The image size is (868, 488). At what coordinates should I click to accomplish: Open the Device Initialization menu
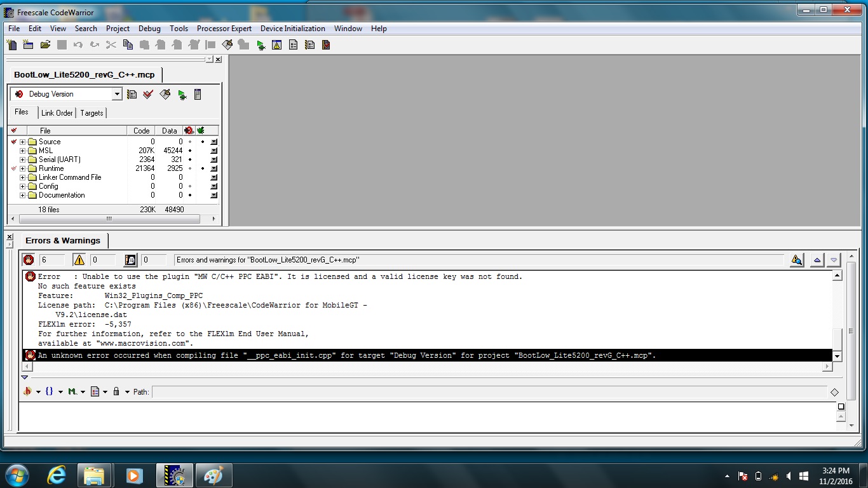(x=293, y=29)
